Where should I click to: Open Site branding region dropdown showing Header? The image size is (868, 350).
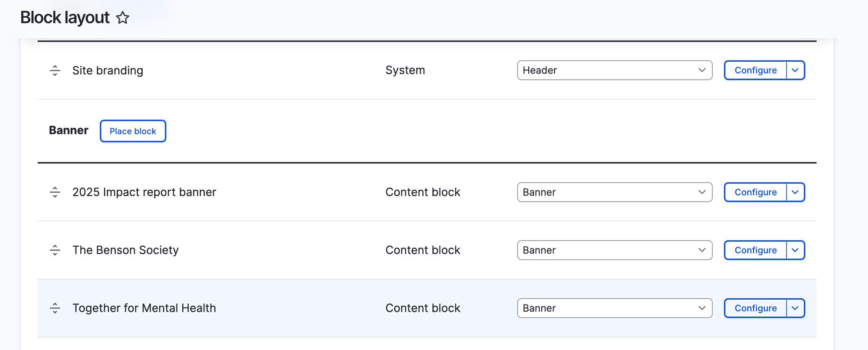coord(614,70)
